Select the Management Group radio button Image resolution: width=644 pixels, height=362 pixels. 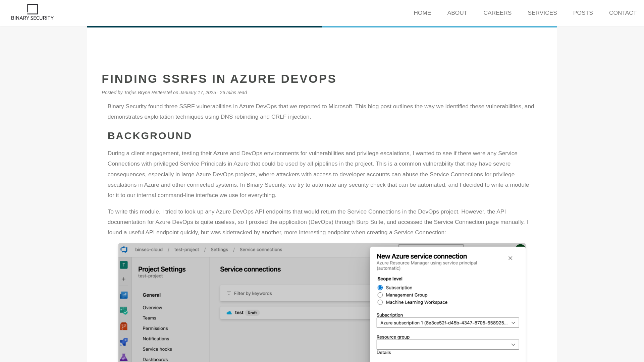[x=380, y=295]
